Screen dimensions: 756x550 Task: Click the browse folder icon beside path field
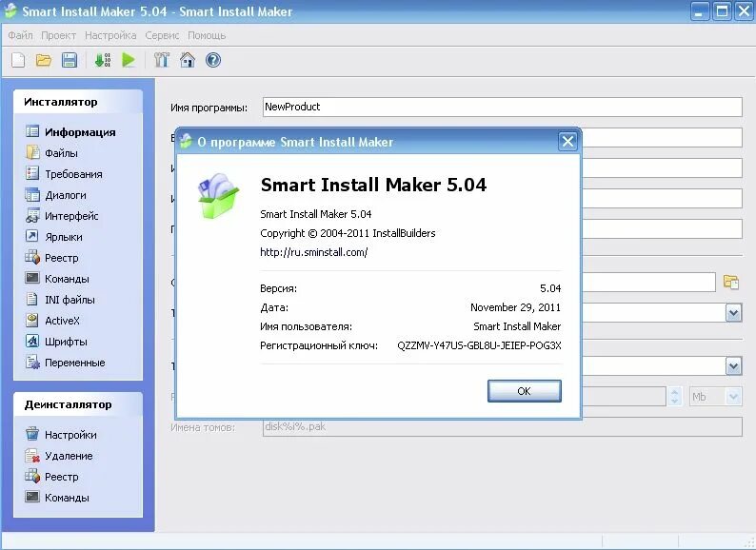click(731, 282)
